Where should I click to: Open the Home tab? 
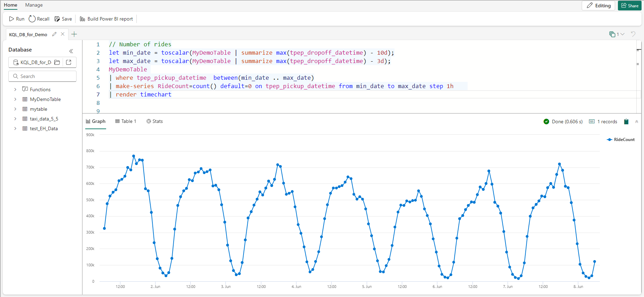[x=10, y=5]
